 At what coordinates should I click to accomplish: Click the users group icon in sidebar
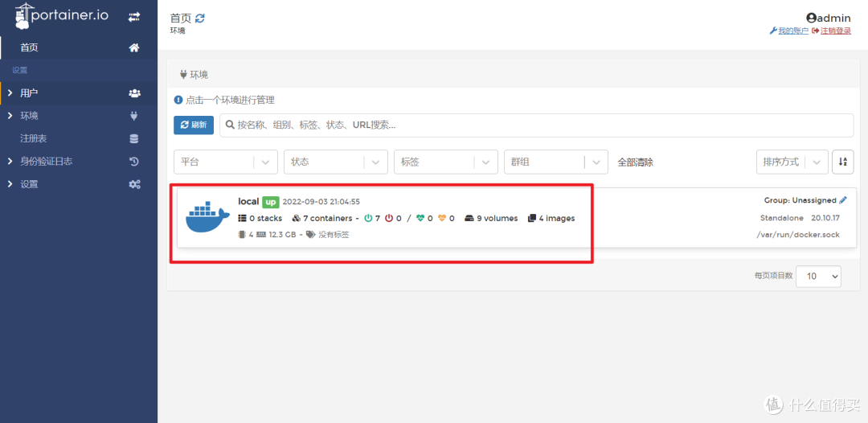[x=134, y=93]
